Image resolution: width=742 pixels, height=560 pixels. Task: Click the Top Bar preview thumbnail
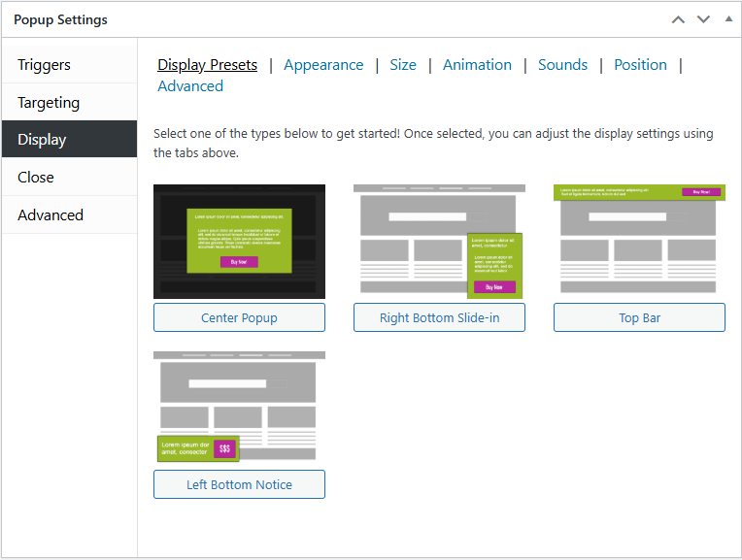click(x=639, y=241)
